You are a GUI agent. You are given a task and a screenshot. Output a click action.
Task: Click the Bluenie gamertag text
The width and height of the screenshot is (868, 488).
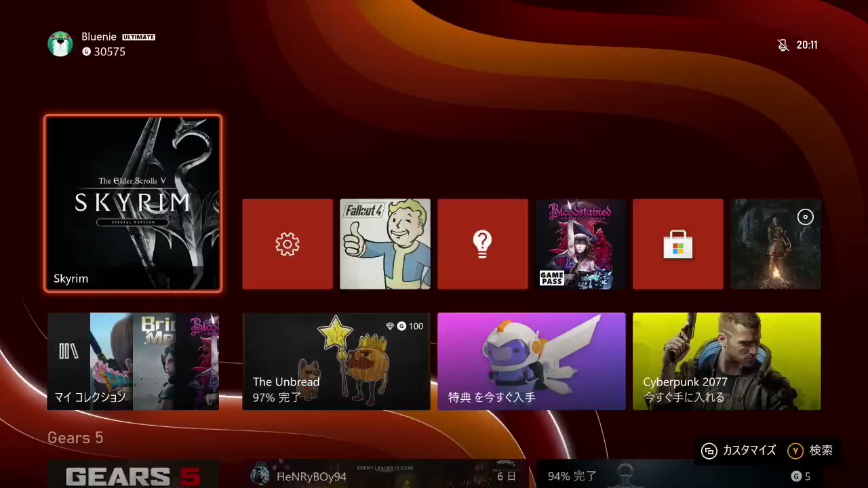tap(100, 37)
